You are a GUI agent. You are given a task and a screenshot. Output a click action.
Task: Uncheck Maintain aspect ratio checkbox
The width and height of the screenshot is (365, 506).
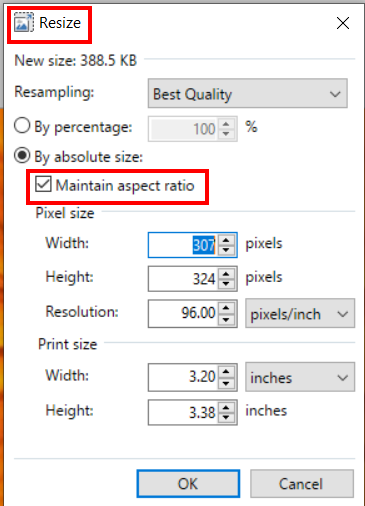43,184
